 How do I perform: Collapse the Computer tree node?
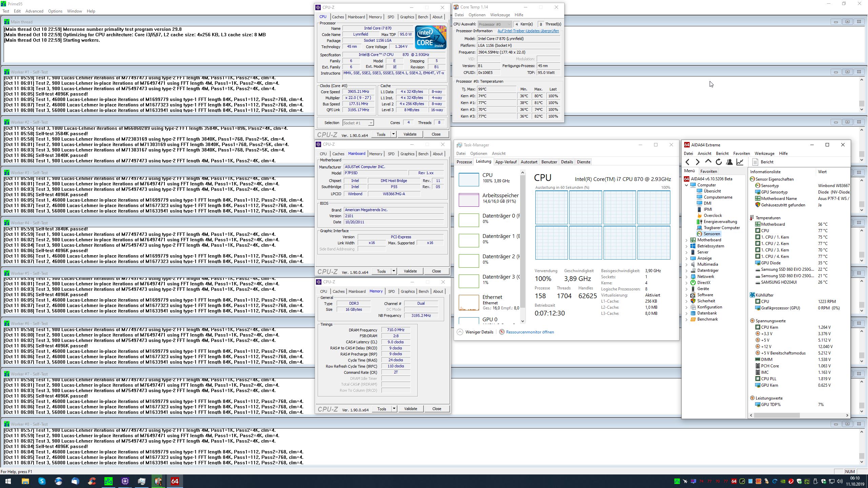[687, 185]
